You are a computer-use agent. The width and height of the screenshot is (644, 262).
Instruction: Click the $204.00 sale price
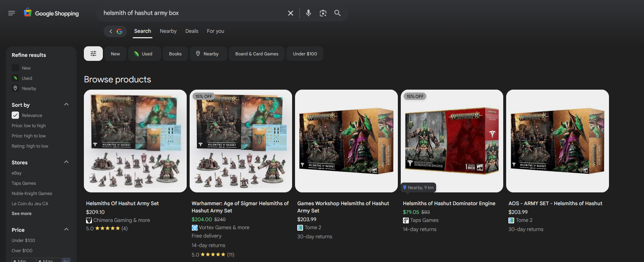point(202,219)
